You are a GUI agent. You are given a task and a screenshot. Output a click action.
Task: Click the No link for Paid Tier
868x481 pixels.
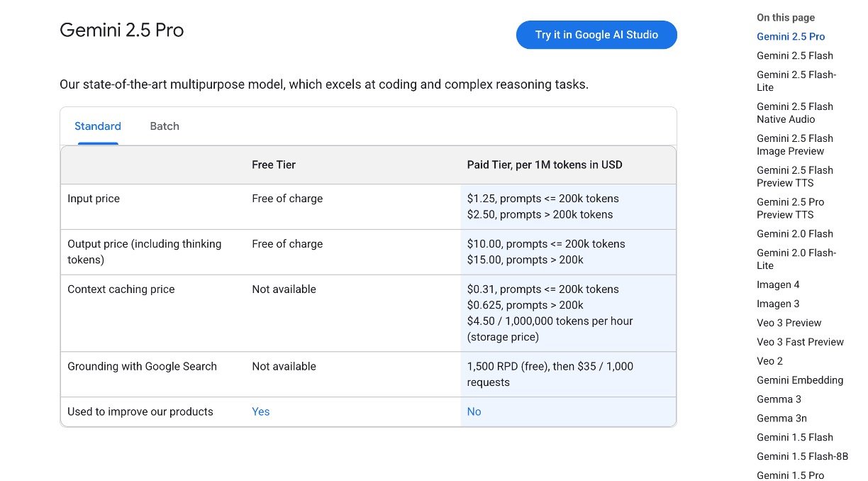pyautogui.click(x=474, y=411)
